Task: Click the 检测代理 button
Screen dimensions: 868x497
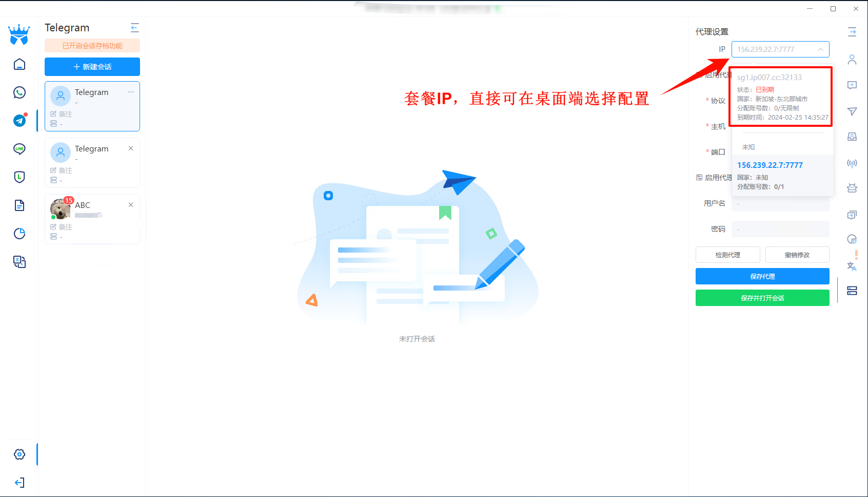Action: click(727, 255)
